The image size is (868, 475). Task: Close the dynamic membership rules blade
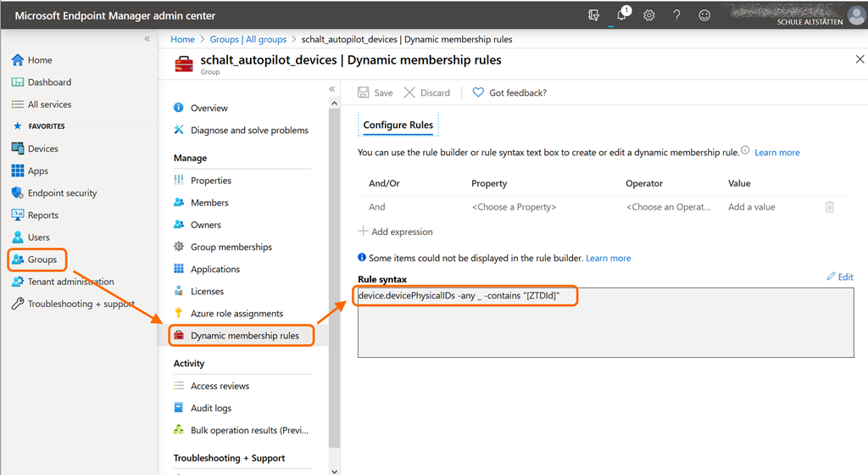coord(860,59)
